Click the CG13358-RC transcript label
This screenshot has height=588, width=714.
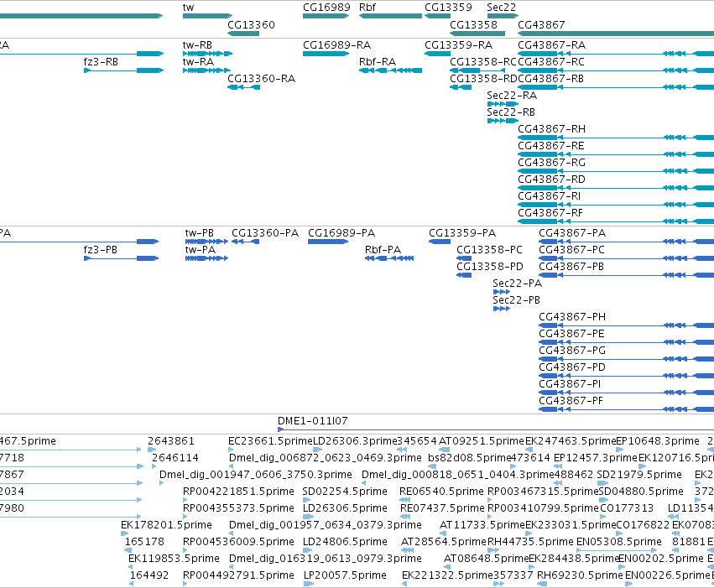tap(483, 62)
